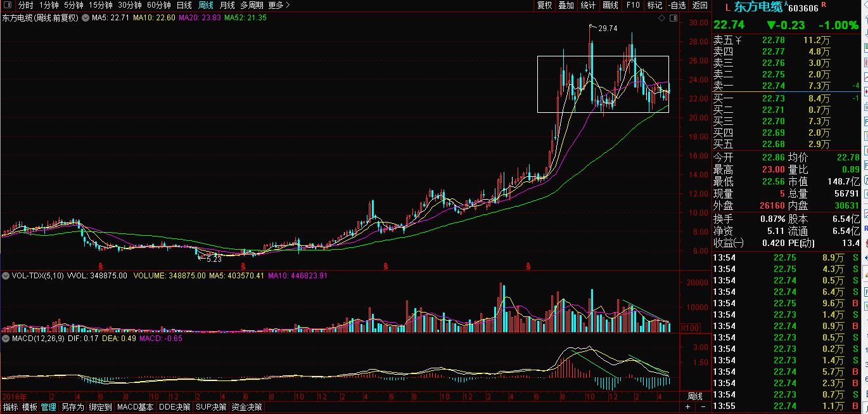
Task: Click the 外盘 value 26160
Action: pos(772,205)
